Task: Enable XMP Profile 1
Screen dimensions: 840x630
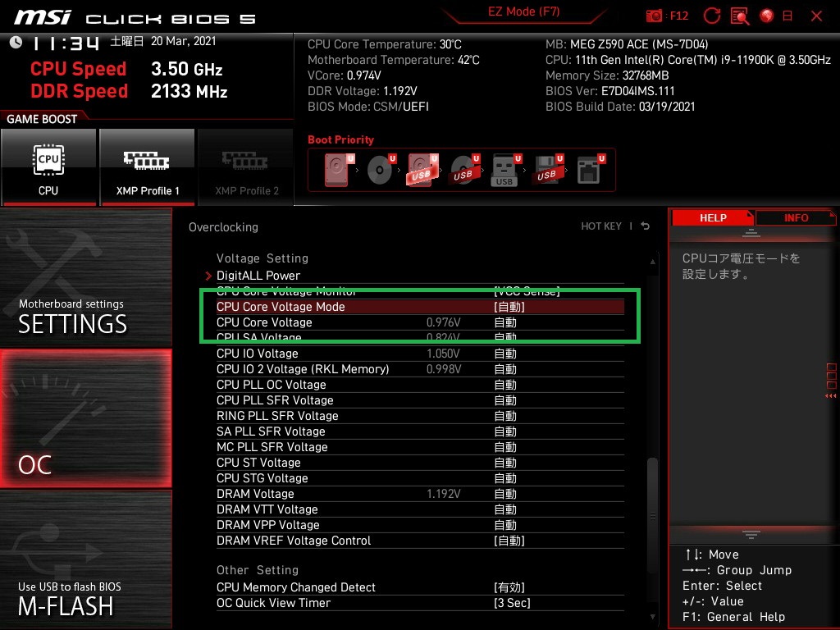Action: tap(148, 167)
